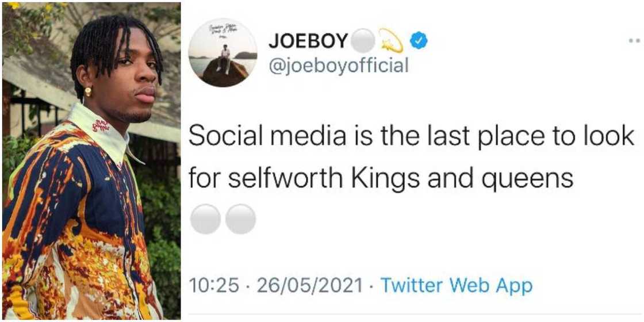Click the second white circle emoji below tweet
Screen dimensions: 644x322
(240, 218)
